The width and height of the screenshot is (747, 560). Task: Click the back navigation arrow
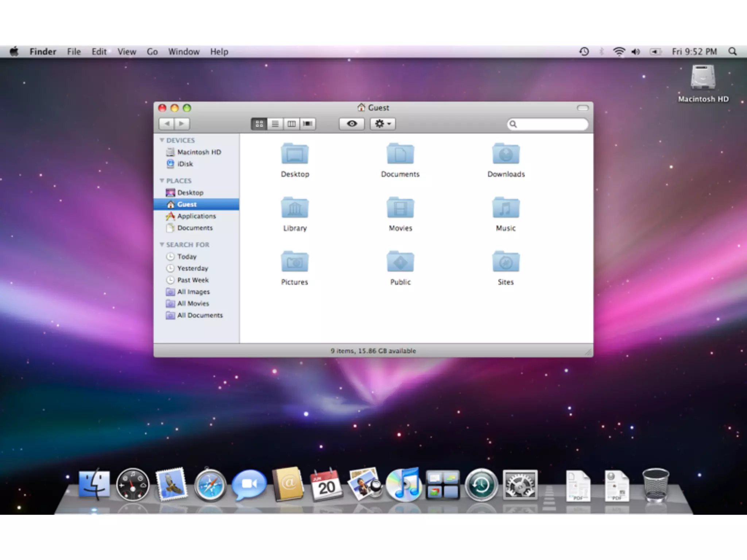pos(167,124)
